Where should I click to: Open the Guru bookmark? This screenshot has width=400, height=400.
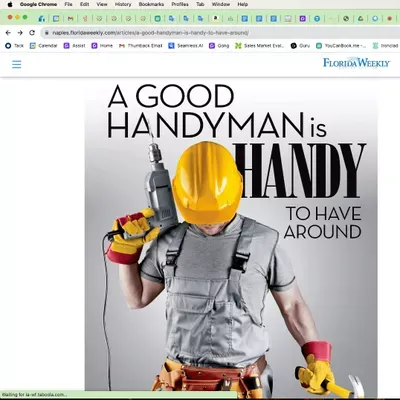[300, 46]
